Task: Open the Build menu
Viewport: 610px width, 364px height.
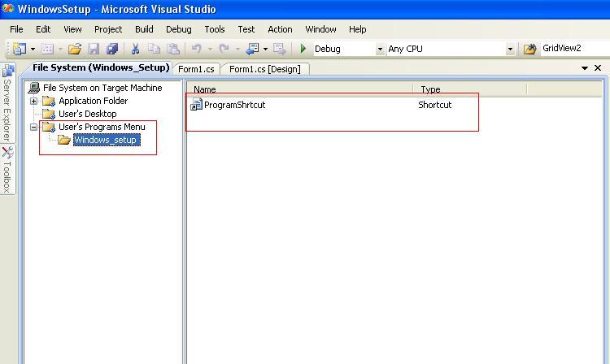Action: click(144, 29)
